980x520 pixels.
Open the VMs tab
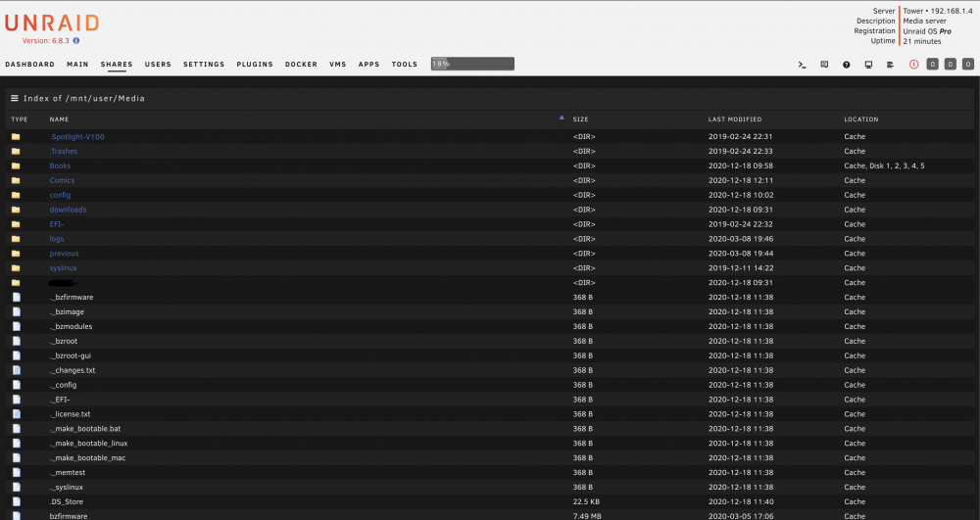pyautogui.click(x=338, y=65)
